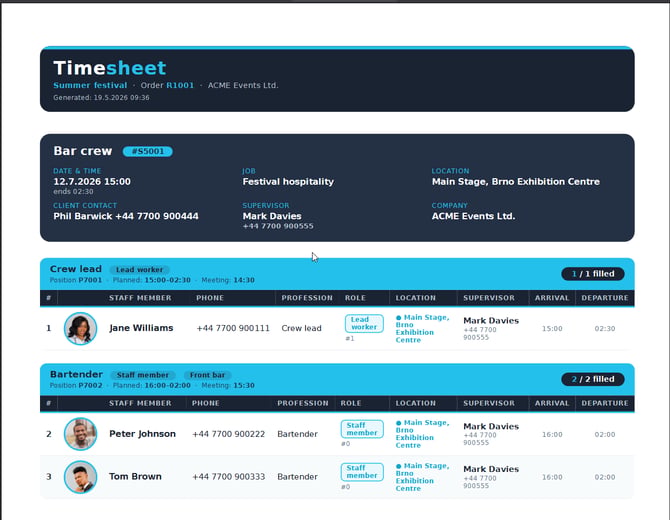Click the DEPARTURE column header in Bartender table
This screenshot has width=670, height=520.
[x=605, y=403]
